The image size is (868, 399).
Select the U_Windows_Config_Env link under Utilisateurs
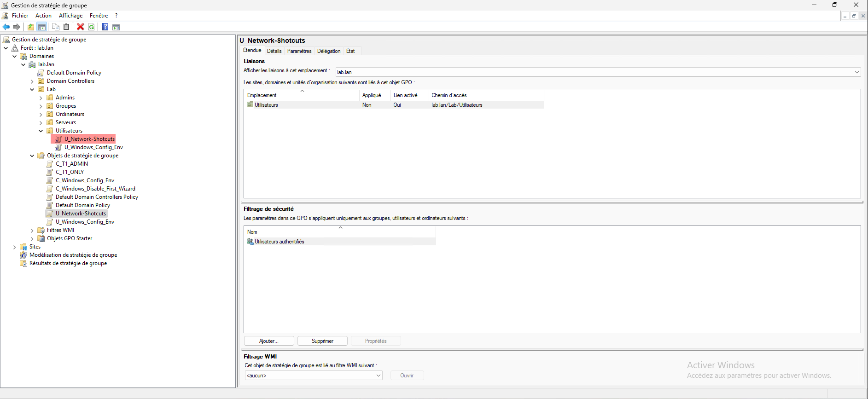[93, 147]
